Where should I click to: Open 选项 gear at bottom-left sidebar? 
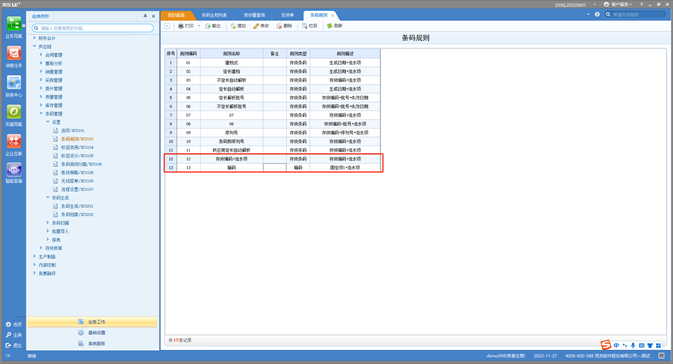[x=8, y=325]
